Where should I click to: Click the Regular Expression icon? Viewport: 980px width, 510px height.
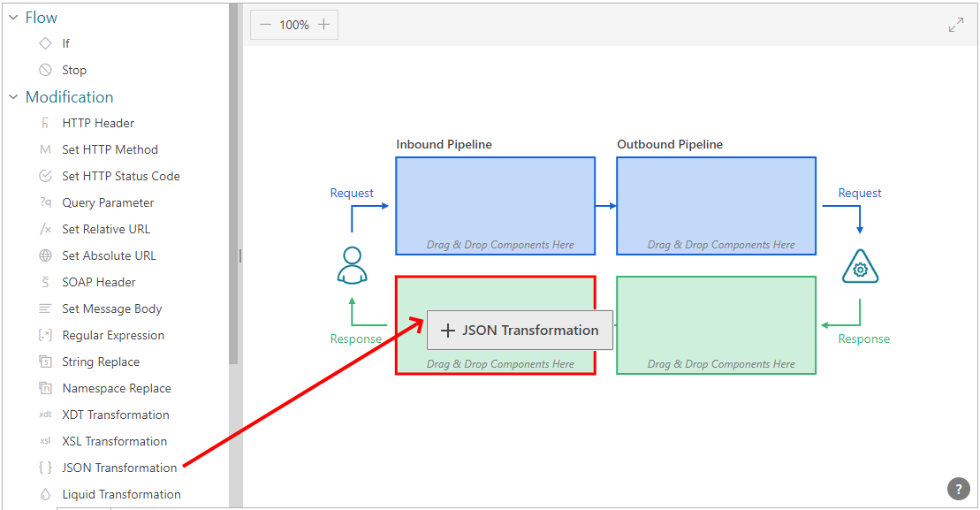point(45,335)
